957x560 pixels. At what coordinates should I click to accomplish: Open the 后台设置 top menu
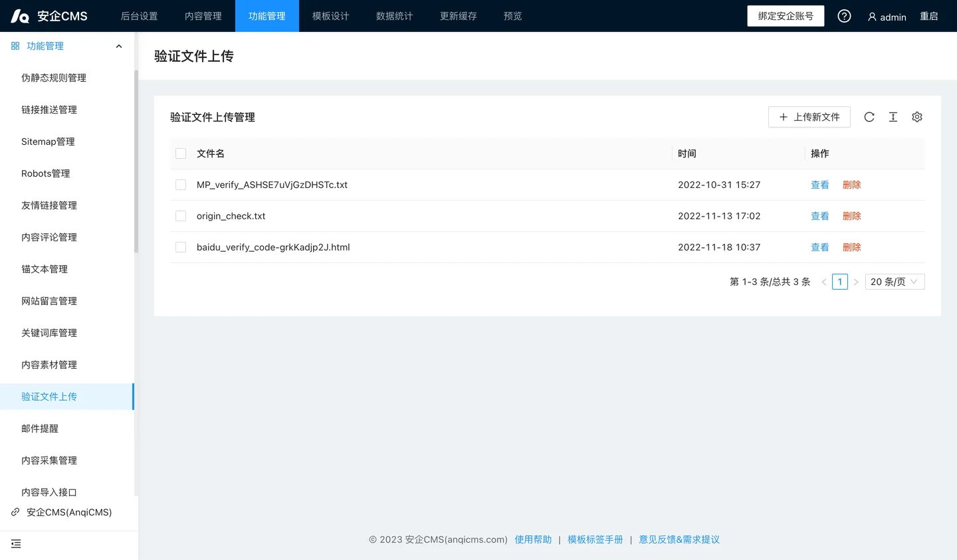tap(140, 16)
